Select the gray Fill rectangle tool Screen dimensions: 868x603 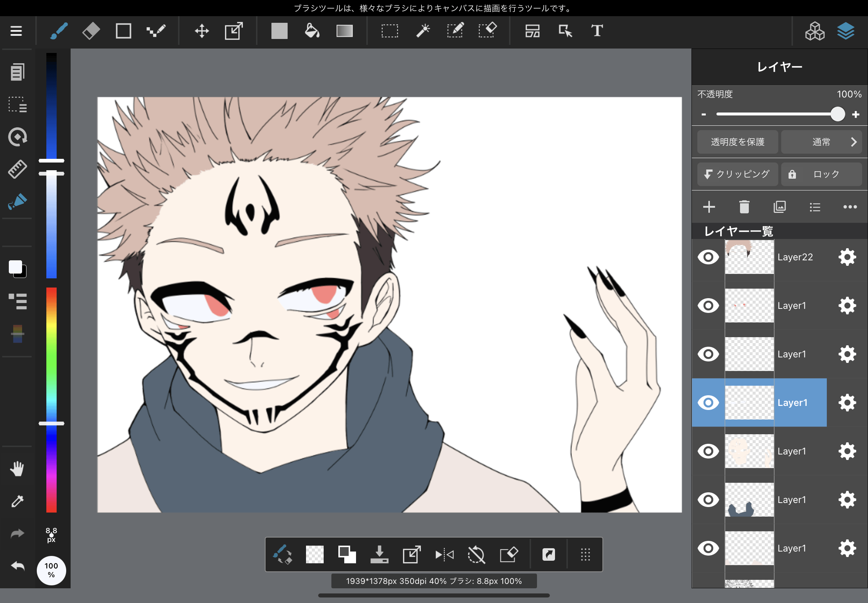tap(279, 31)
